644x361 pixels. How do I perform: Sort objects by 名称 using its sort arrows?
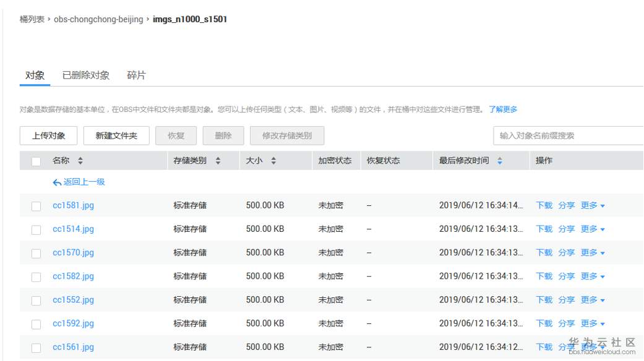click(80, 160)
